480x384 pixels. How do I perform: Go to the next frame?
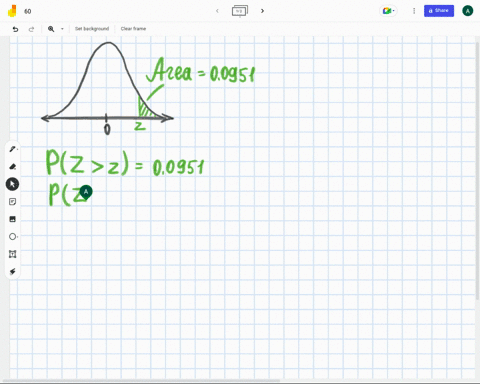[x=262, y=11]
